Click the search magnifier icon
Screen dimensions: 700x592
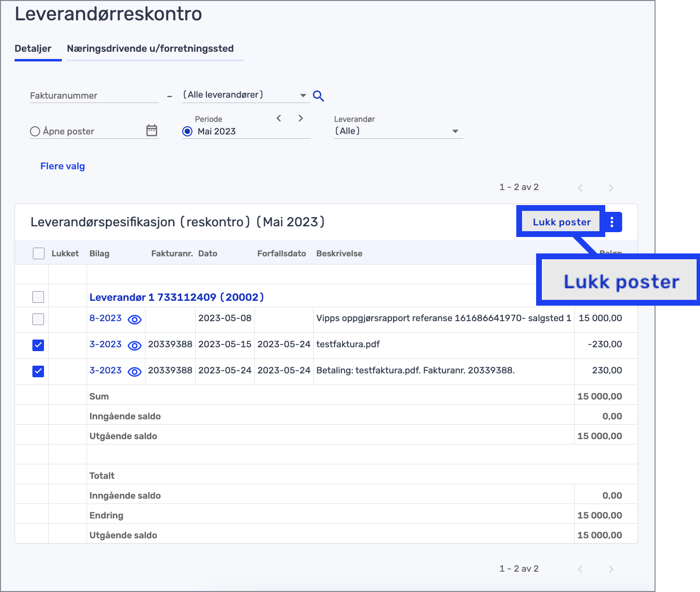[x=319, y=96]
